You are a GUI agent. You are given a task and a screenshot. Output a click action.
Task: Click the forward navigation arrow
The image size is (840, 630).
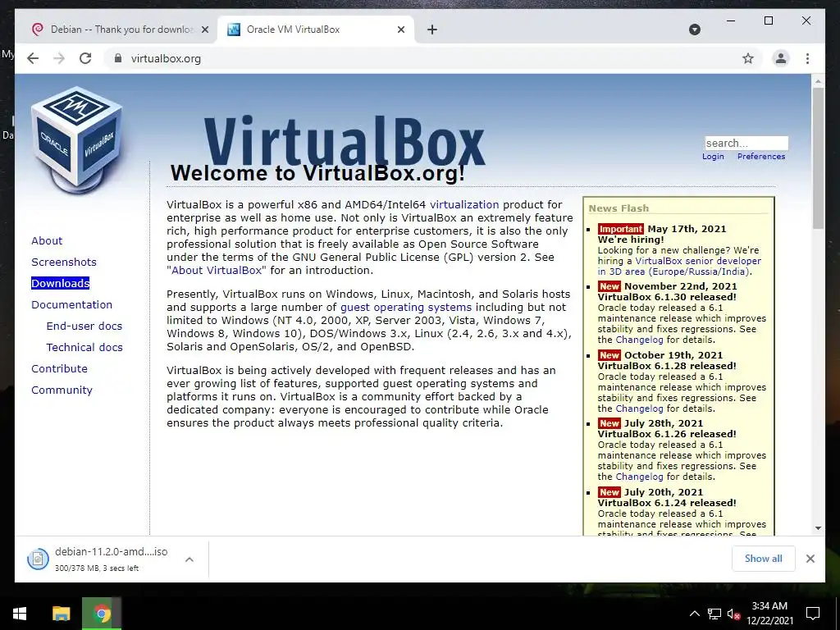coord(59,58)
